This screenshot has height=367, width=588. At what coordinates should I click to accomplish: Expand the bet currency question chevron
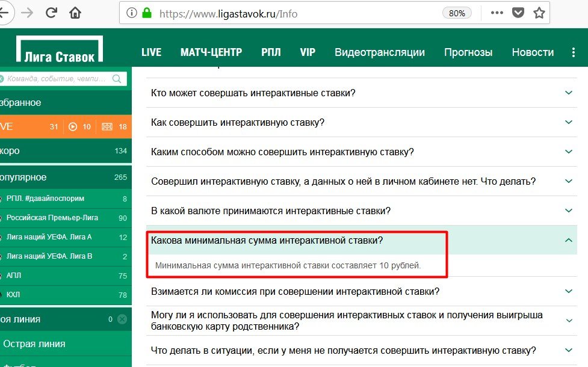point(569,211)
